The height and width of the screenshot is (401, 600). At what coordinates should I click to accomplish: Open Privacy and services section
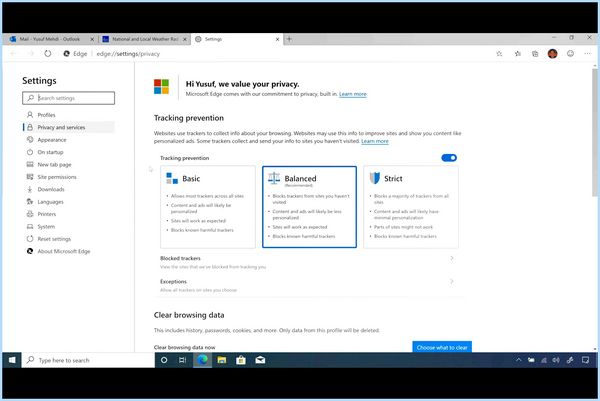pyautogui.click(x=68, y=127)
